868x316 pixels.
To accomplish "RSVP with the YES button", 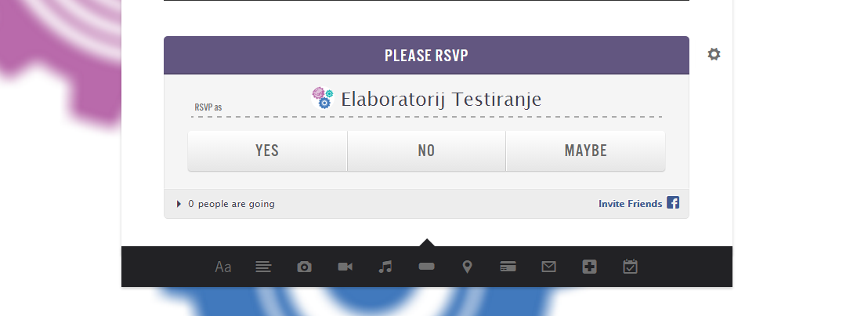I will pos(267,151).
